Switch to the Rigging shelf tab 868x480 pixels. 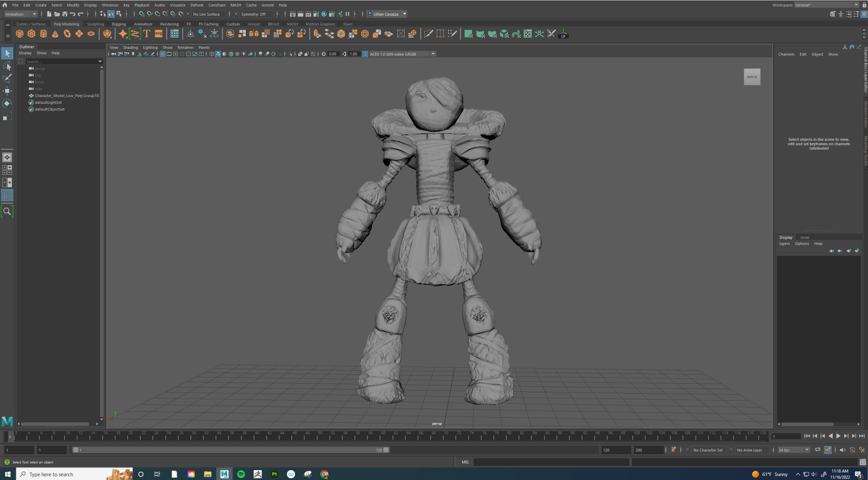click(119, 24)
